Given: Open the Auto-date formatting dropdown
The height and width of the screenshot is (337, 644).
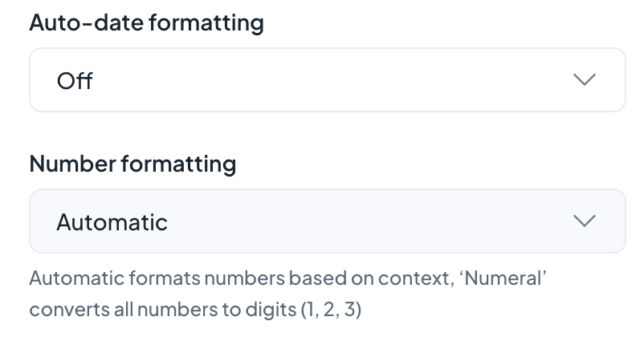Looking at the screenshot, I should [x=328, y=79].
